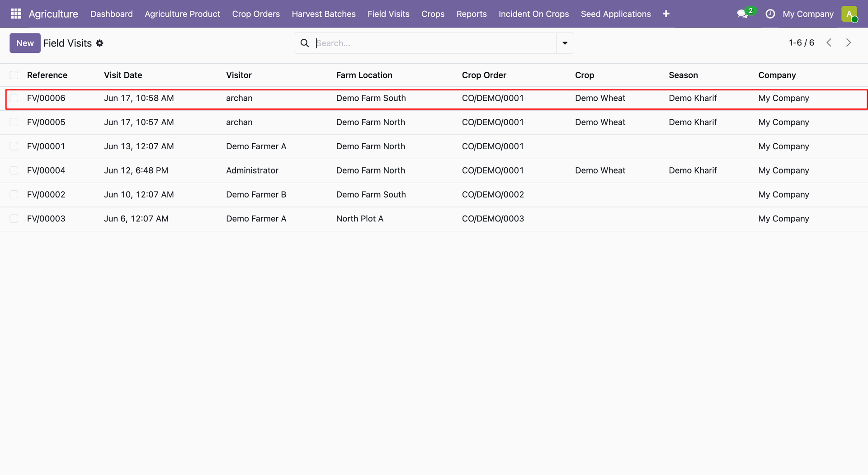Expand the search options dropdown arrow
Viewport: 868px width, 475px height.
(x=565, y=43)
